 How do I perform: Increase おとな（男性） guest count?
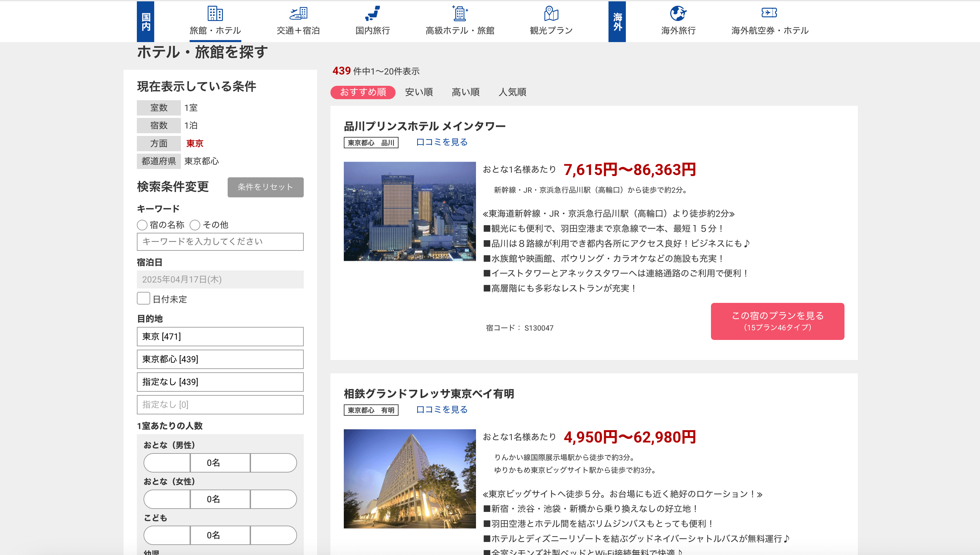click(273, 463)
